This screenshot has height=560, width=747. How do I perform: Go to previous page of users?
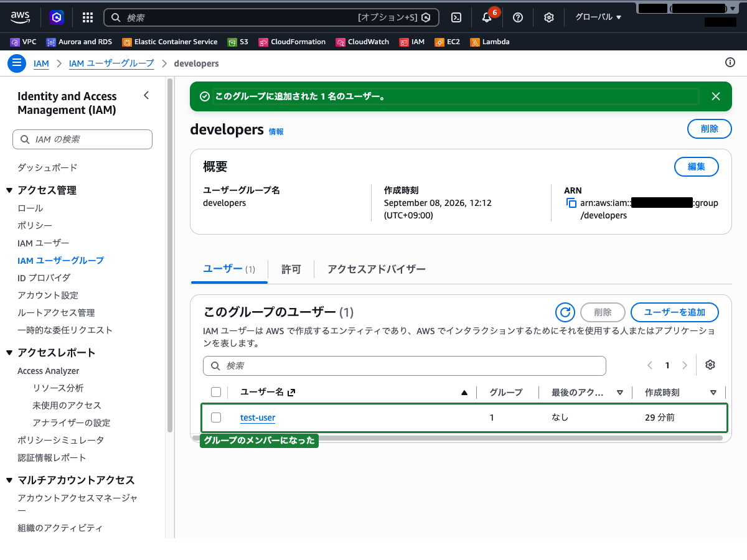649,365
